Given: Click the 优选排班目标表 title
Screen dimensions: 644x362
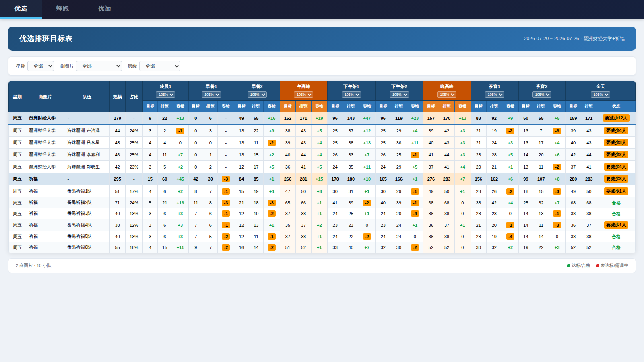Looking at the screenshot, I should [46, 39].
